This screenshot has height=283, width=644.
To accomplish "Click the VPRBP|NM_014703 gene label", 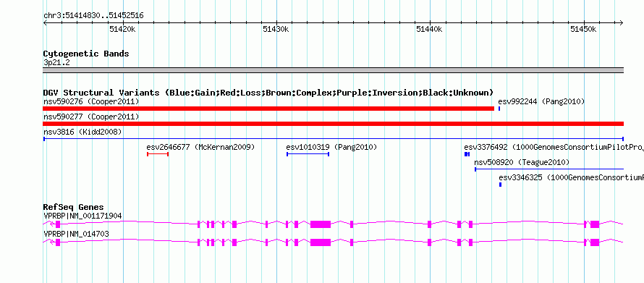I will pyautogui.click(x=76, y=234).
